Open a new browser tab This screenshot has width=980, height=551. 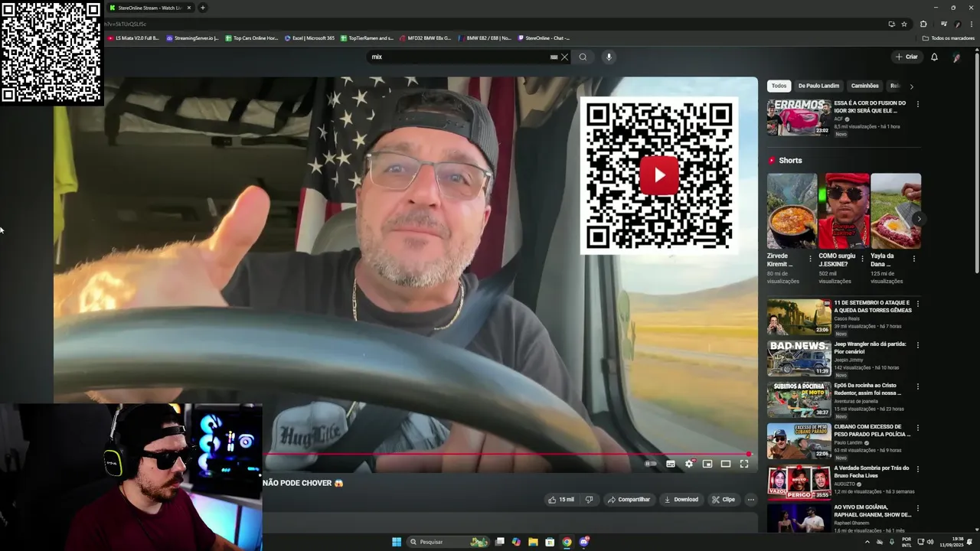(x=203, y=8)
